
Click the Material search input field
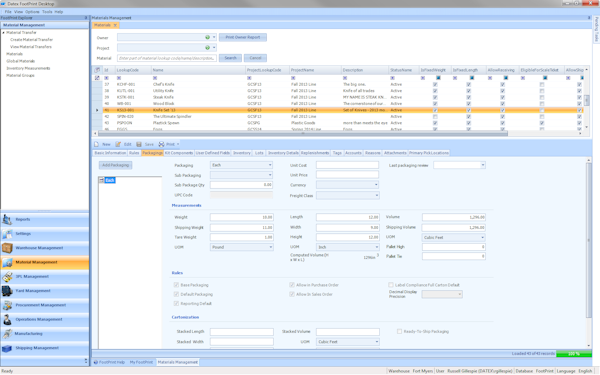coord(167,58)
